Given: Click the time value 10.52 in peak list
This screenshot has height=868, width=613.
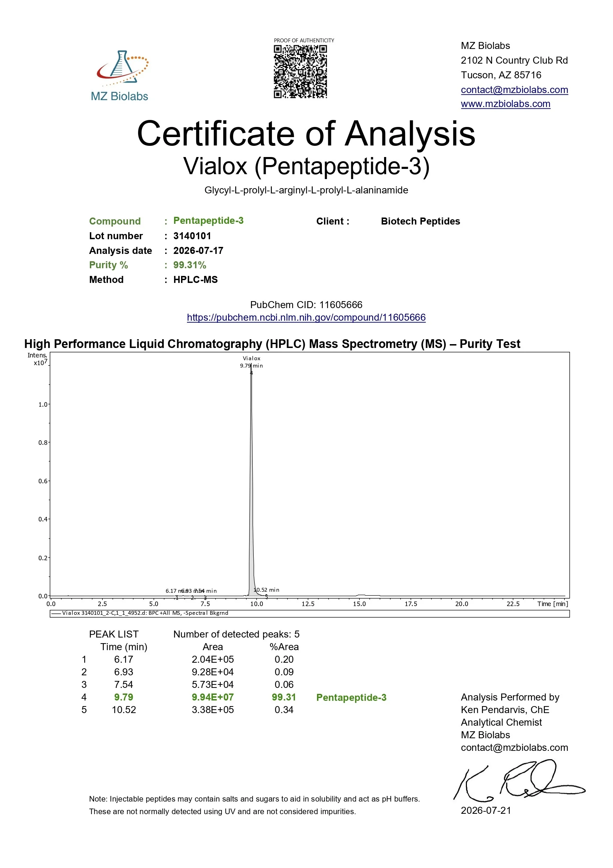Looking at the screenshot, I should [123, 710].
